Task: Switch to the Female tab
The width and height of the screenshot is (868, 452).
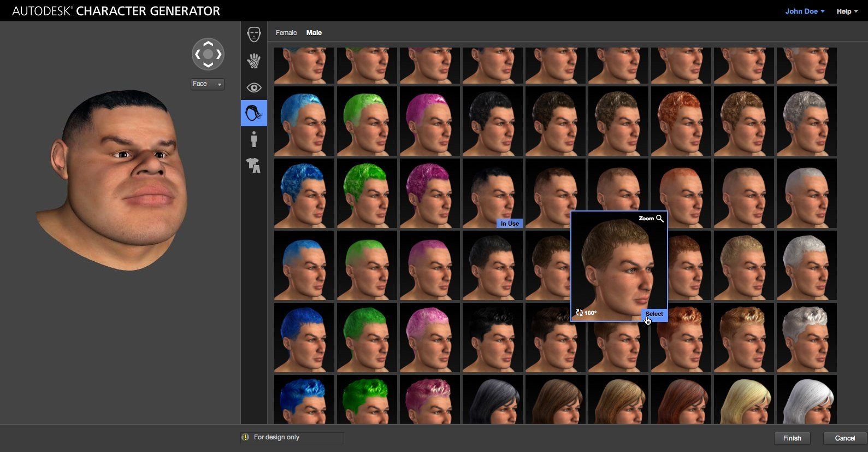Action: (x=286, y=33)
